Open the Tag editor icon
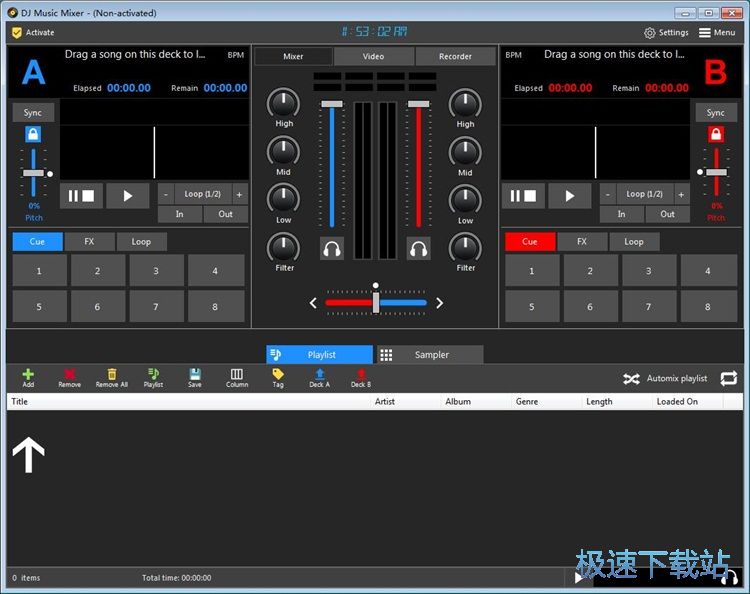Screen dimensions: 750x594 click(x=278, y=375)
